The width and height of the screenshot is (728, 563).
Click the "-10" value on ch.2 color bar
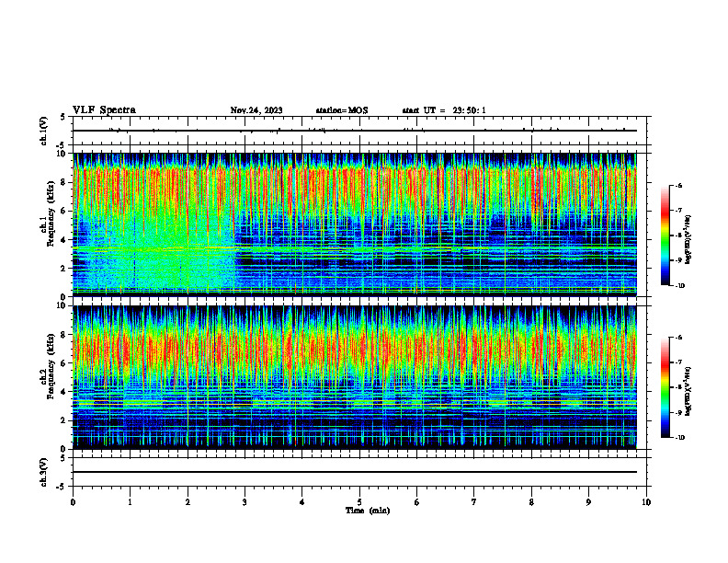pos(679,438)
